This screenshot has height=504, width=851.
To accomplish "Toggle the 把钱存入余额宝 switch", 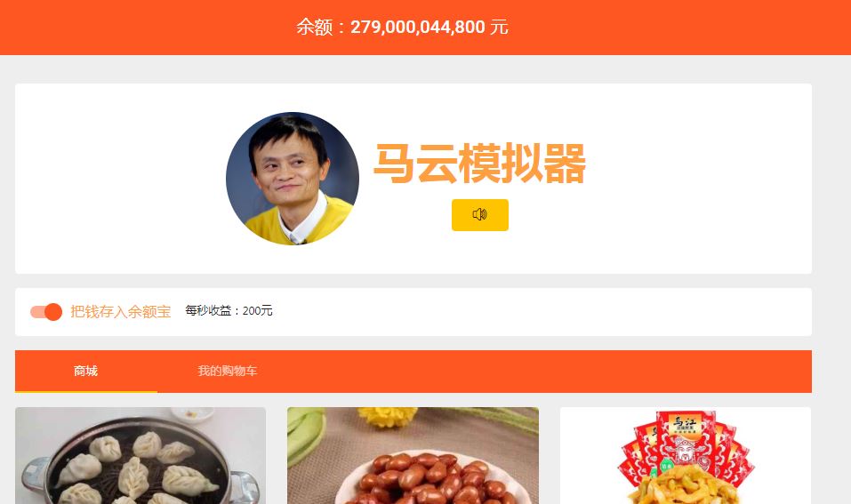I will click(x=46, y=311).
